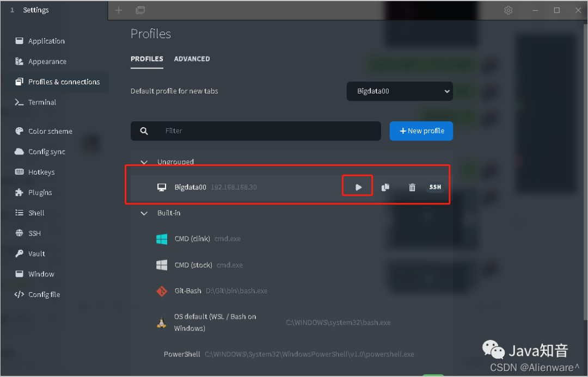This screenshot has height=377, width=588.
Task: Focus the Filter search field
Action: pyautogui.click(x=256, y=131)
